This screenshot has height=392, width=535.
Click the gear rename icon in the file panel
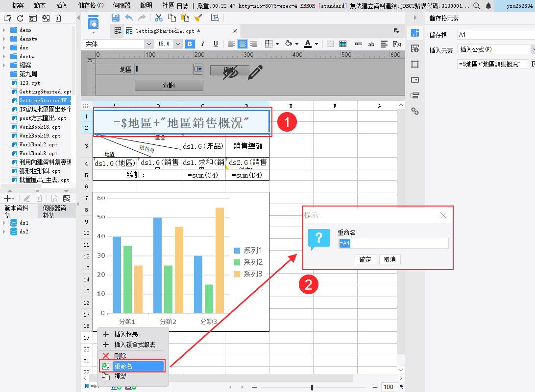click(x=46, y=19)
